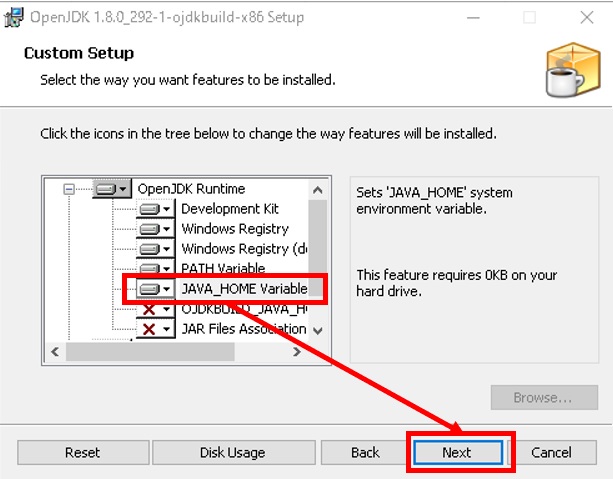
Task: Go Back to the previous step
Action: (365, 453)
